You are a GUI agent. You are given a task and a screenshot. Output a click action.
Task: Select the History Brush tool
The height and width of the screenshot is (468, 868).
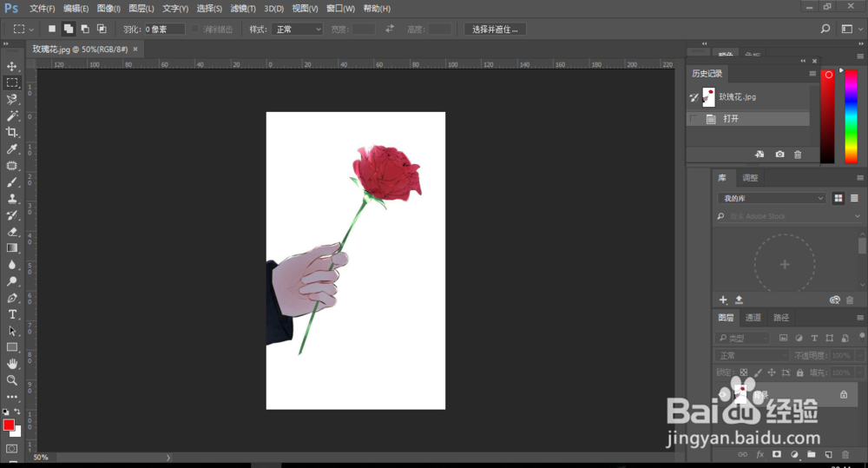[x=11, y=214]
